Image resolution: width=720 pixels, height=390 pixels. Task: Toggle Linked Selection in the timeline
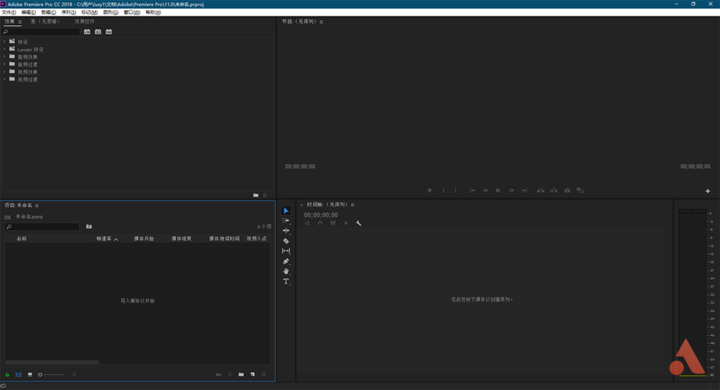click(x=333, y=223)
